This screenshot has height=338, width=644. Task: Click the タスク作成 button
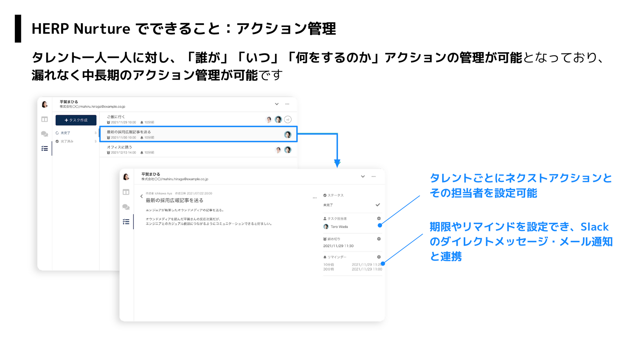tap(76, 120)
